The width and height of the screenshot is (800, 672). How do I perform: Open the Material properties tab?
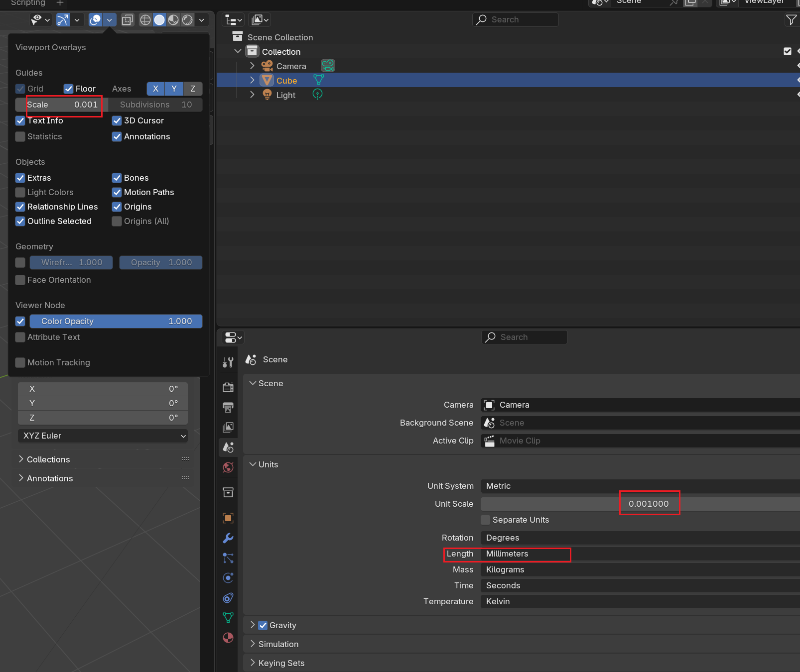(x=228, y=638)
